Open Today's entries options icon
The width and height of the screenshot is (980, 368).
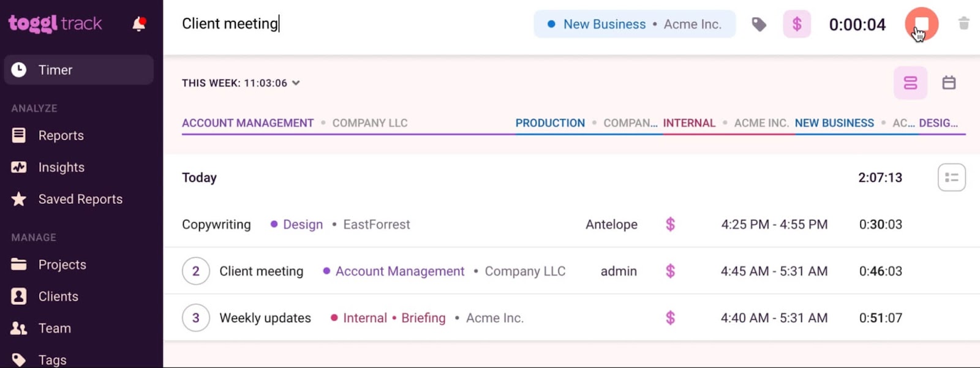(x=951, y=177)
